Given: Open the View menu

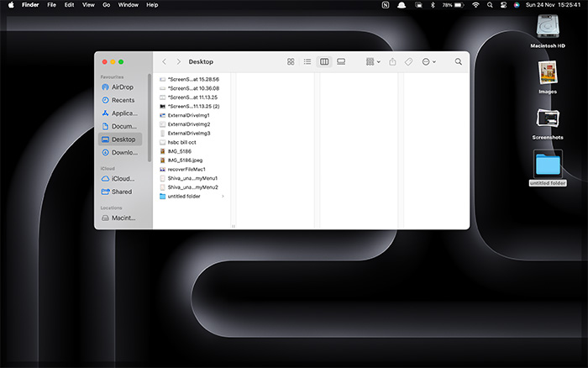Looking at the screenshot, I should tap(88, 5).
